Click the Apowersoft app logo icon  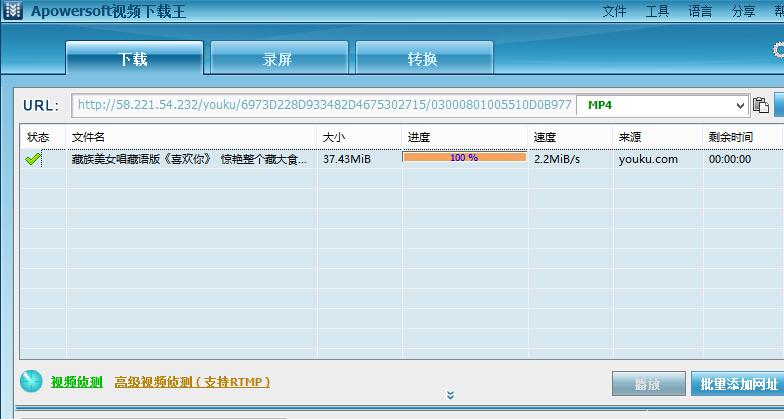point(13,10)
